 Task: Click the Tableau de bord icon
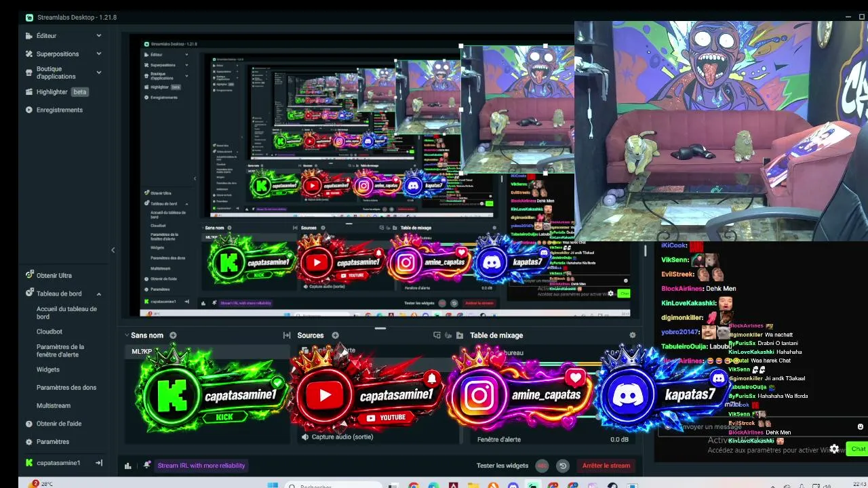pyautogui.click(x=29, y=293)
